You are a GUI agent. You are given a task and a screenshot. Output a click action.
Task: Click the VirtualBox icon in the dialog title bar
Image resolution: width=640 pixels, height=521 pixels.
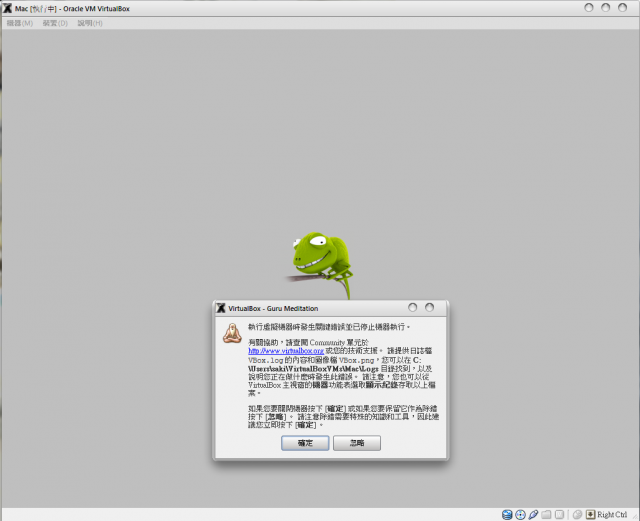(x=221, y=308)
